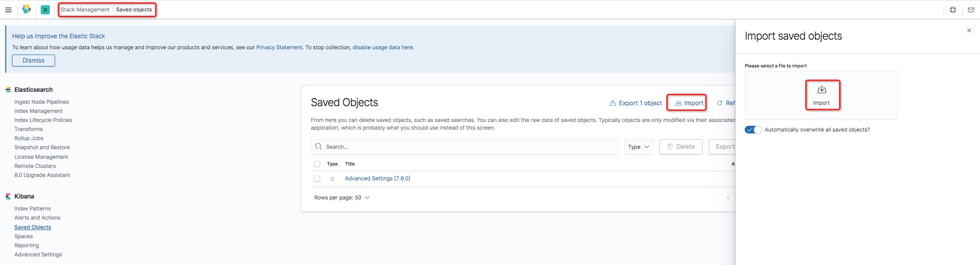980x265 pixels.
Task: Click Import button in Saved Objects header
Action: pos(689,103)
